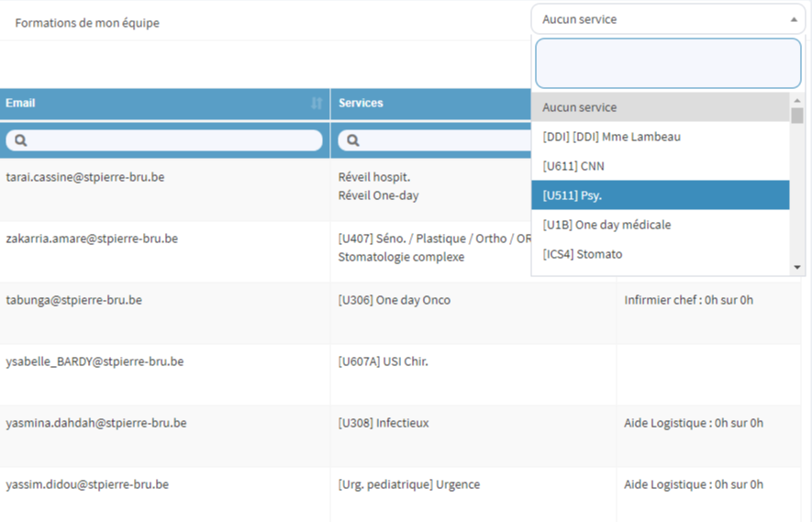Pick [U1B] One day médicale option

(661, 225)
